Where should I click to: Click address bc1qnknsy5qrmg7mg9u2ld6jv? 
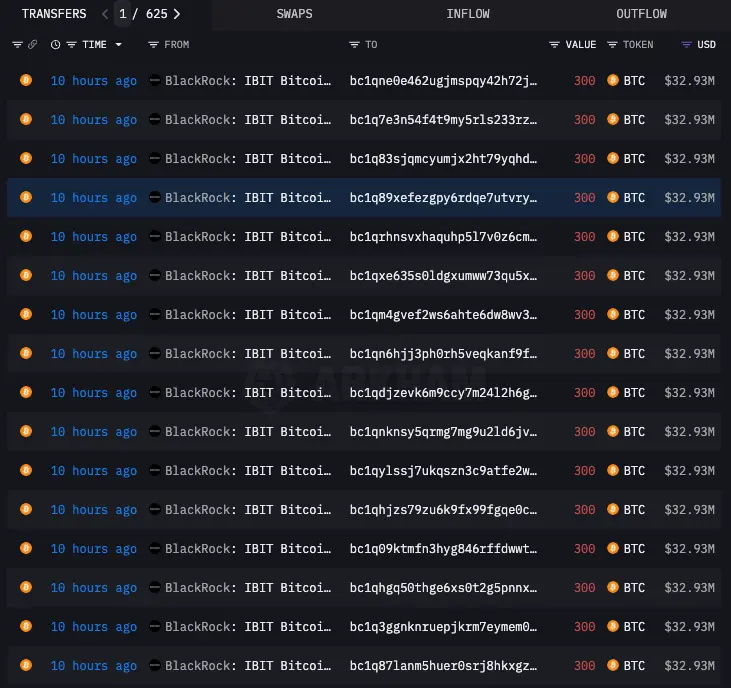coord(443,432)
